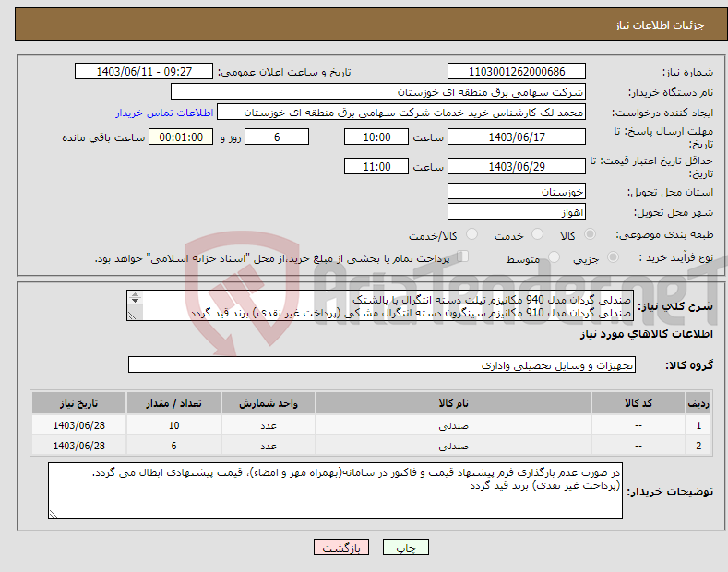Click the remaining days field showing 6
Image resolution: width=728 pixels, height=572 pixels.
(277, 137)
